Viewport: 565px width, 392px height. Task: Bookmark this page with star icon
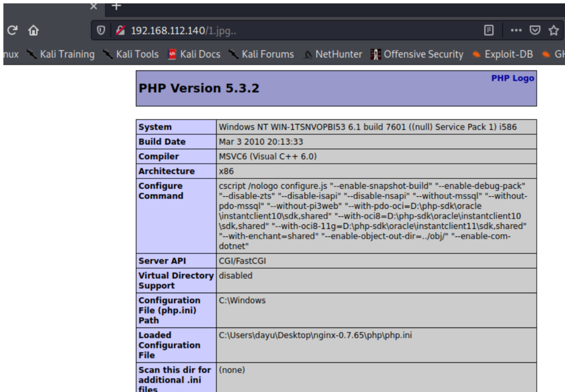point(554,31)
